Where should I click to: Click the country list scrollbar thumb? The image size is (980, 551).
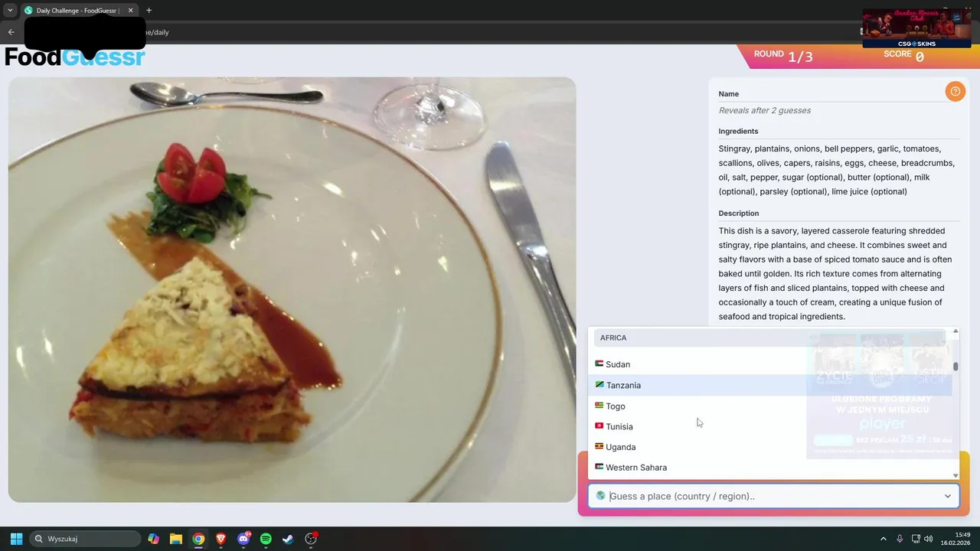click(x=955, y=367)
